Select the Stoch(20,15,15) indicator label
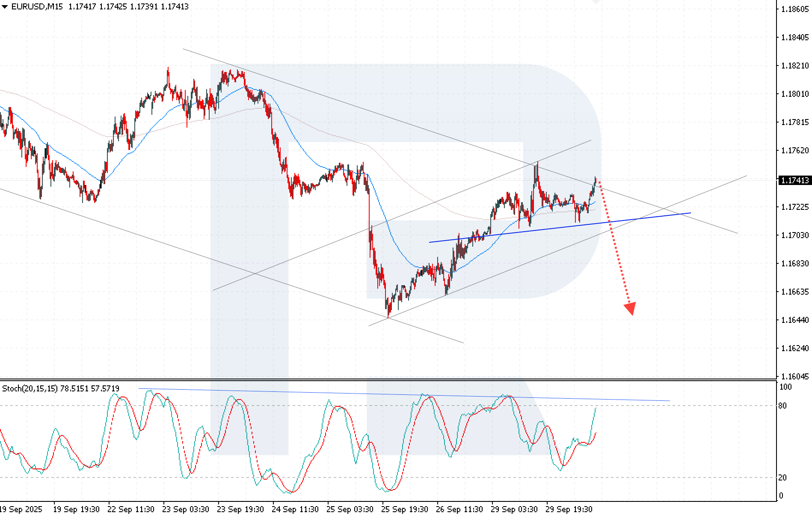Viewport: 812px width, 519px height. point(30,388)
